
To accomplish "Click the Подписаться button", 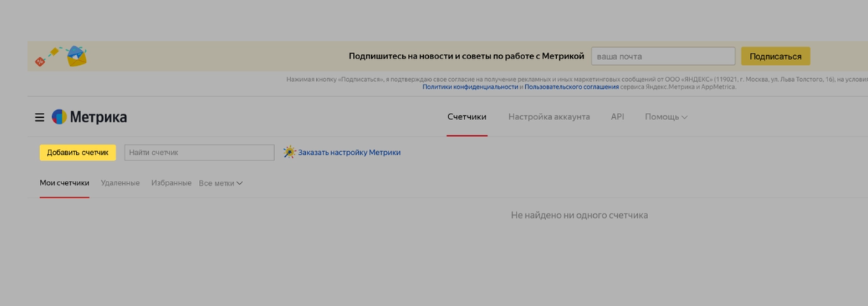I will (775, 56).
